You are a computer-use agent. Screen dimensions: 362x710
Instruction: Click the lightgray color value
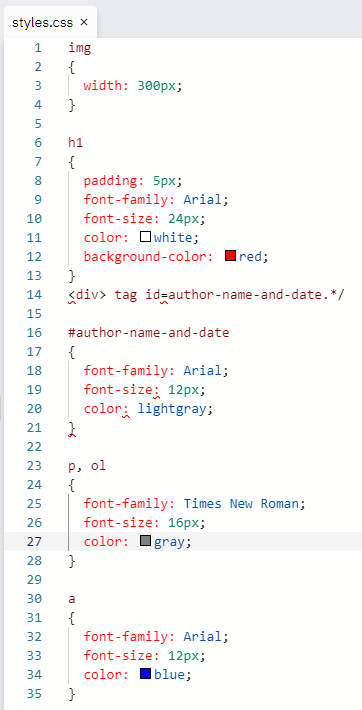pos(172,409)
